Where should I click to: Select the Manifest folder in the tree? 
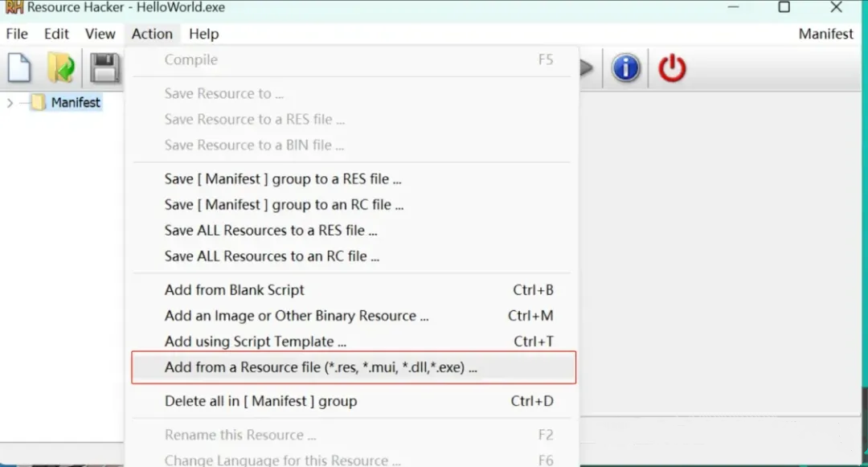click(x=67, y=102)
